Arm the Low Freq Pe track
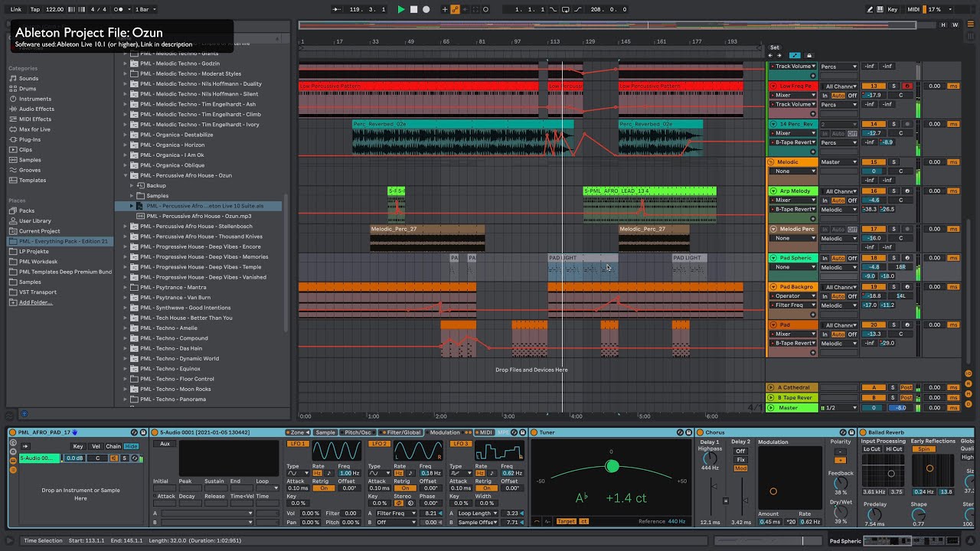The width and height of the screenshot is (980, 551). point(907,86)
